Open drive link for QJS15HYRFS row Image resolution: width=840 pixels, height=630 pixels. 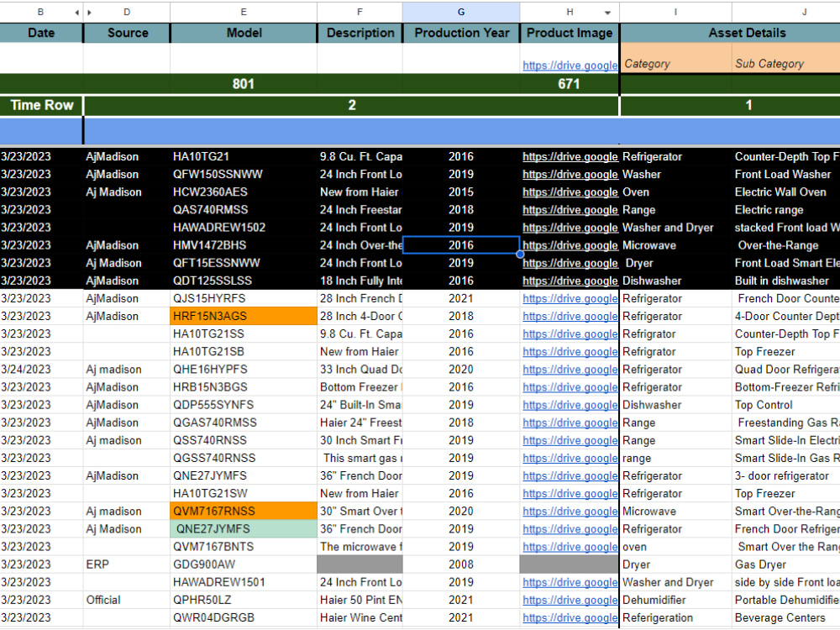tap(570, 298)
